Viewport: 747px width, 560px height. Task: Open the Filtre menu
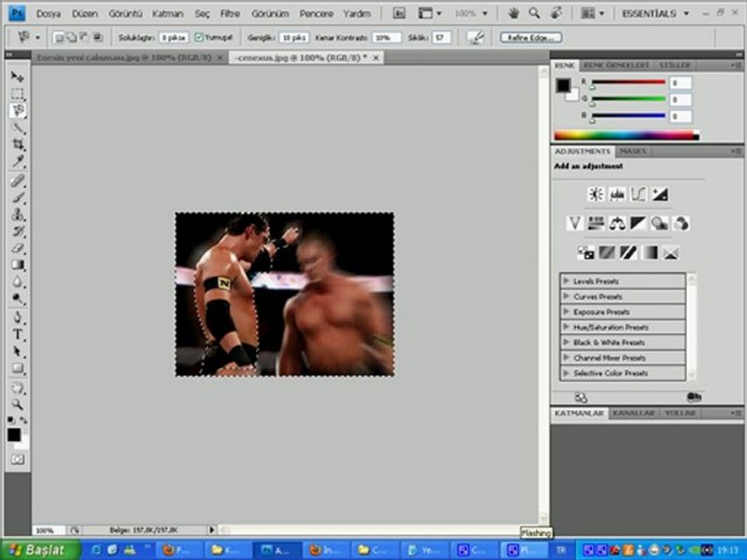click(x=230, y=13)
